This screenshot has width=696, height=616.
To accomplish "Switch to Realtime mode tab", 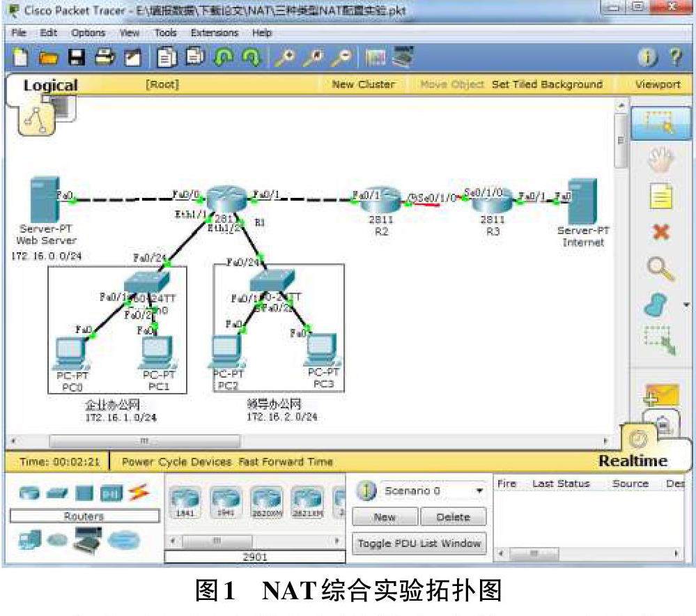I will [x=633, y=461].
